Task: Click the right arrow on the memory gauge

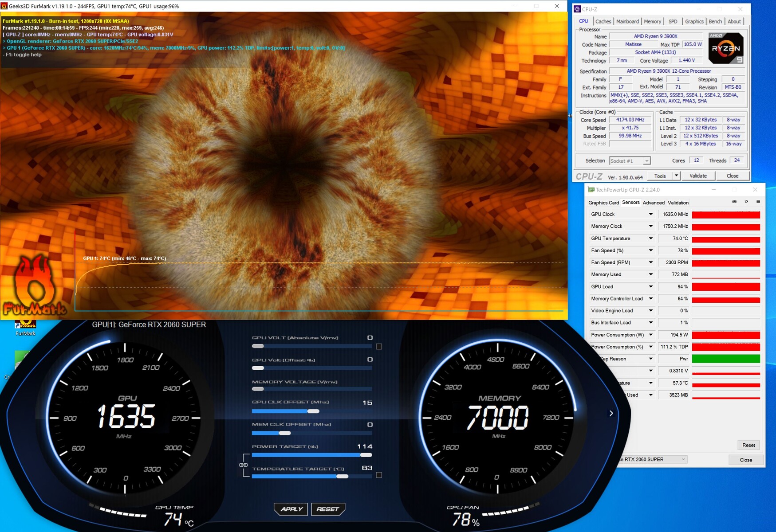Action: coord(611,413)
